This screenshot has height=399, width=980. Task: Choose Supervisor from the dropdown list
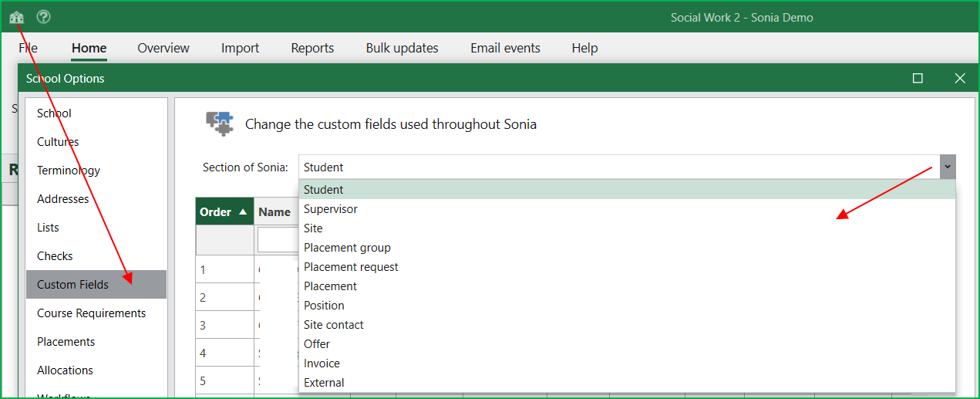(627, 209)
